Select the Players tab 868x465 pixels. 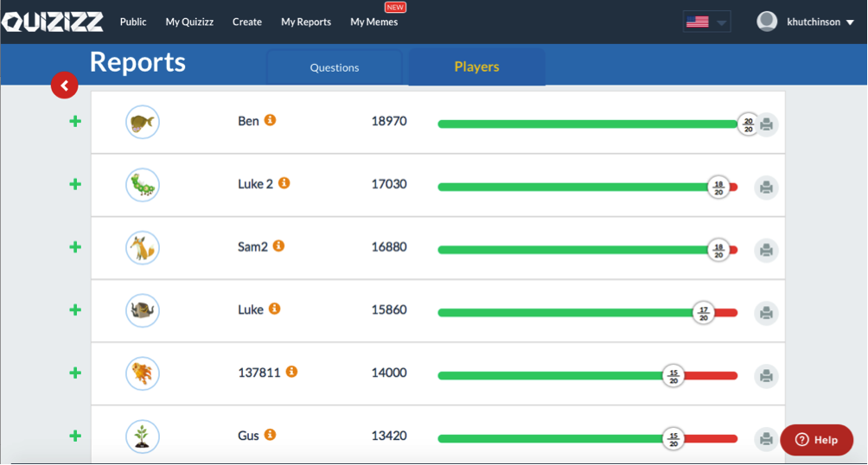(476, 67)
